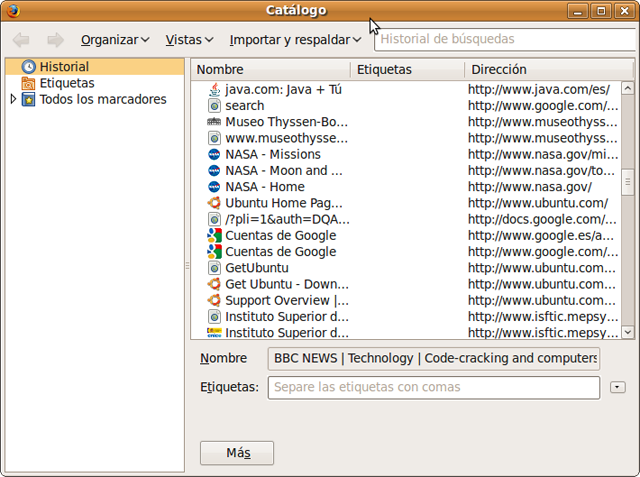Viewport: 640px width, 477px height.
Task: Click the forward arrow navigation icon
Action: tap(55, 40)
